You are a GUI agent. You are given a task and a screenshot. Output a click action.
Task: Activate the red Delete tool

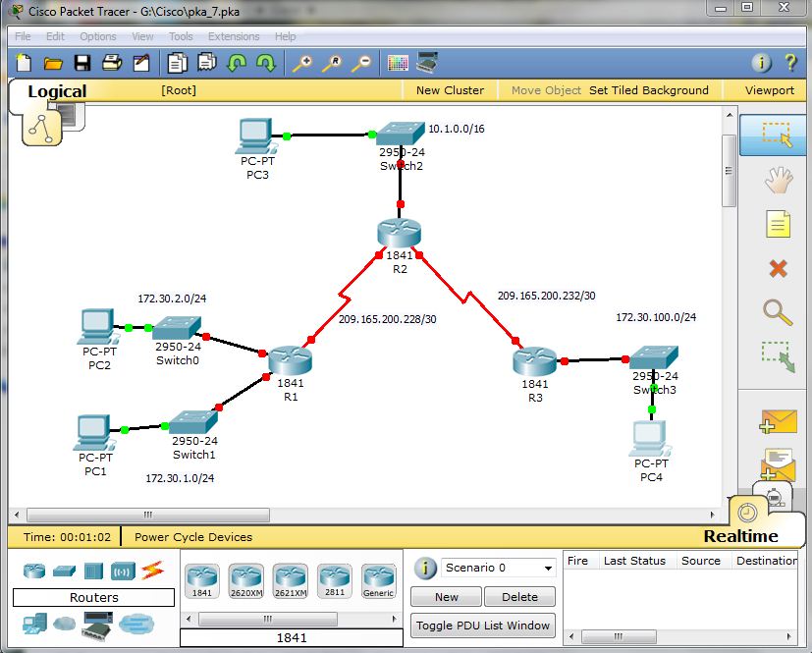click(779, 269)
